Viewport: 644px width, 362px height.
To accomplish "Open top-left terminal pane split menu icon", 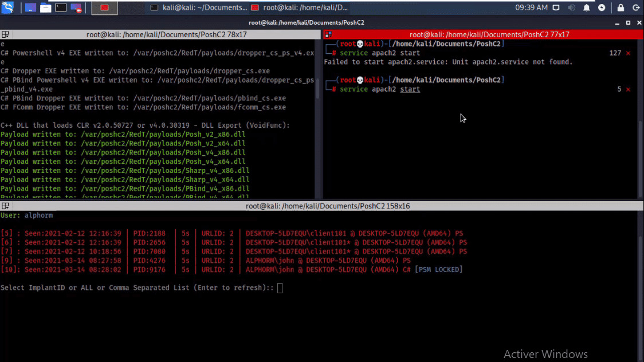I will coord(5,34).
